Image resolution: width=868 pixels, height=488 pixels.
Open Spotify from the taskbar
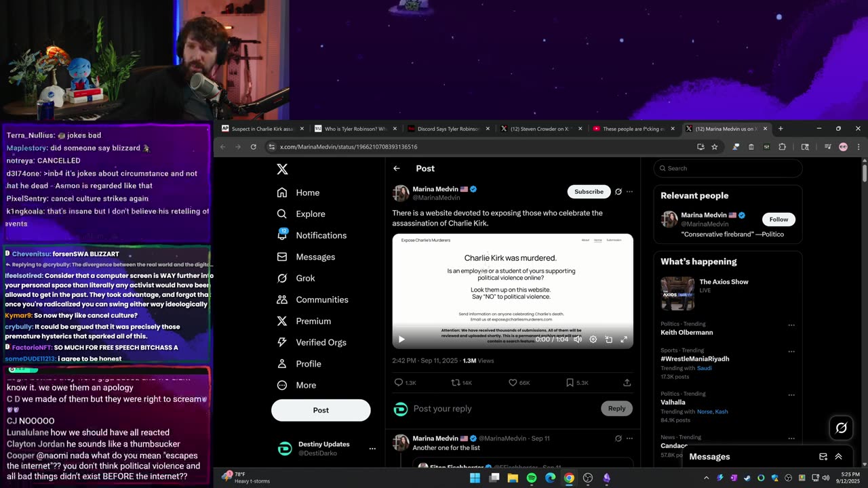pos(532,478)
